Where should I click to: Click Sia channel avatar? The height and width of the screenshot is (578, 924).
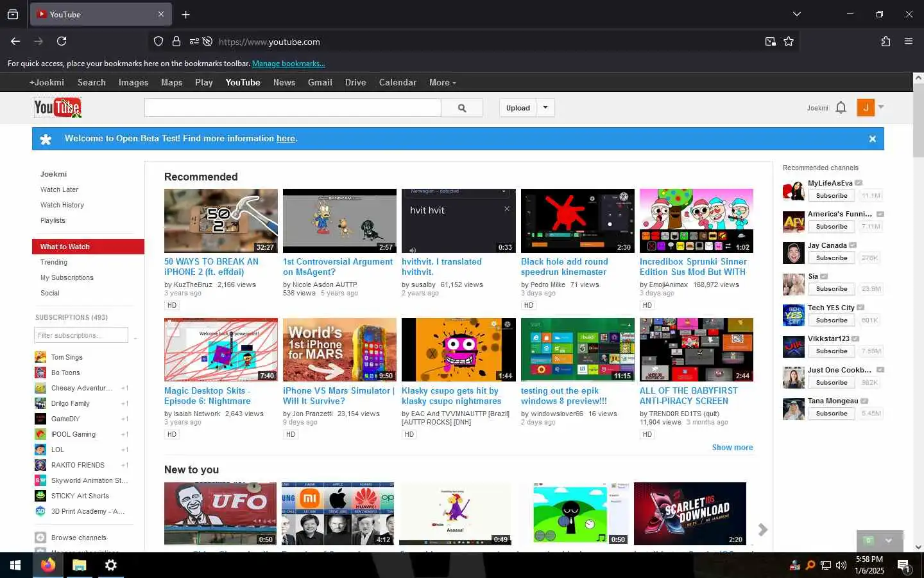click(794, 284)
